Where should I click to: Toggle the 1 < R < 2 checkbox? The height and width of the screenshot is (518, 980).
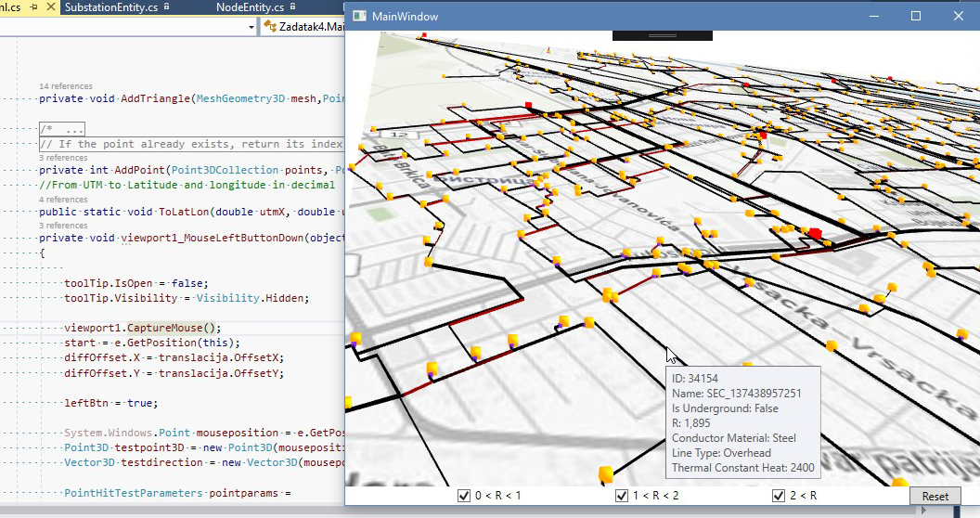coord(621,496)
